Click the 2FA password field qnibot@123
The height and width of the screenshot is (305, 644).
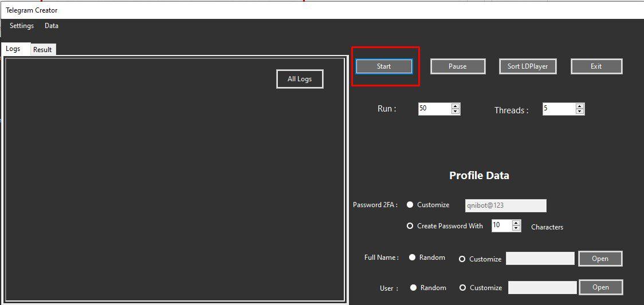tap(505, 206)
